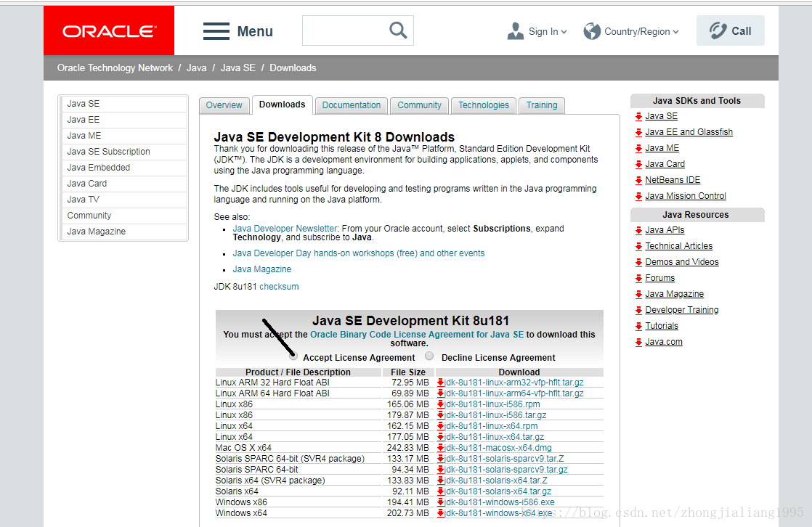This screenshot has width=812, height=527.
Task: Open Demos and Videos resource link
Action: point(681,263)
